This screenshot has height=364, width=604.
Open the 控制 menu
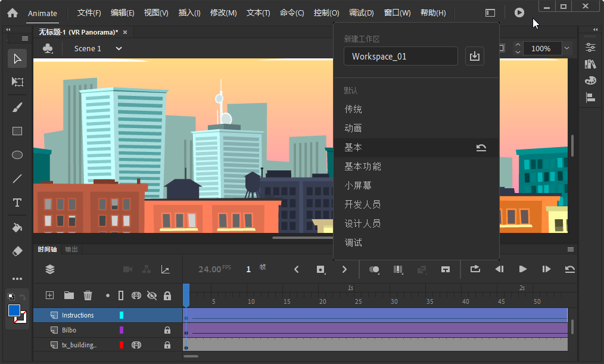pos(326,12)
